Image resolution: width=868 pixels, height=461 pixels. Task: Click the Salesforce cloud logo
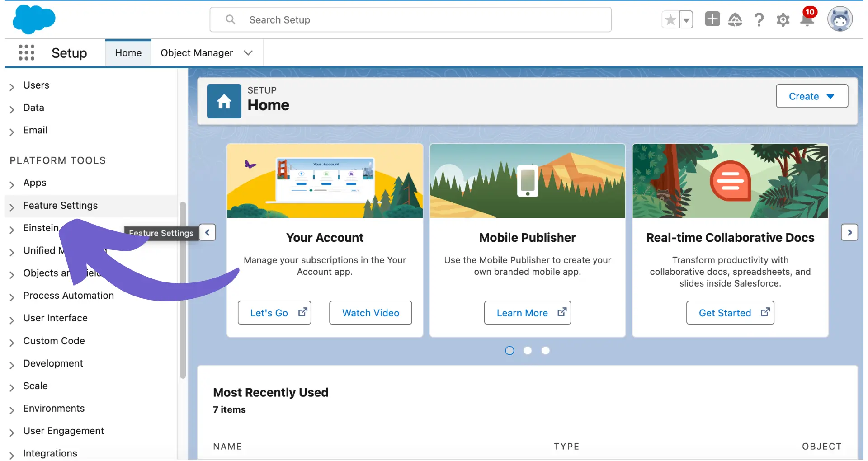tap(34, 19)
